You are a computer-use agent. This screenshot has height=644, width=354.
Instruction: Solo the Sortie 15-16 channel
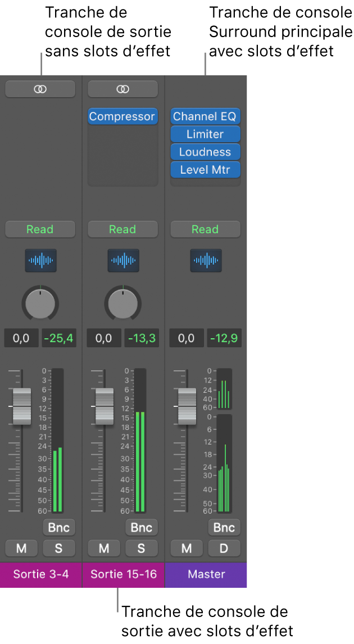[141, 548]
